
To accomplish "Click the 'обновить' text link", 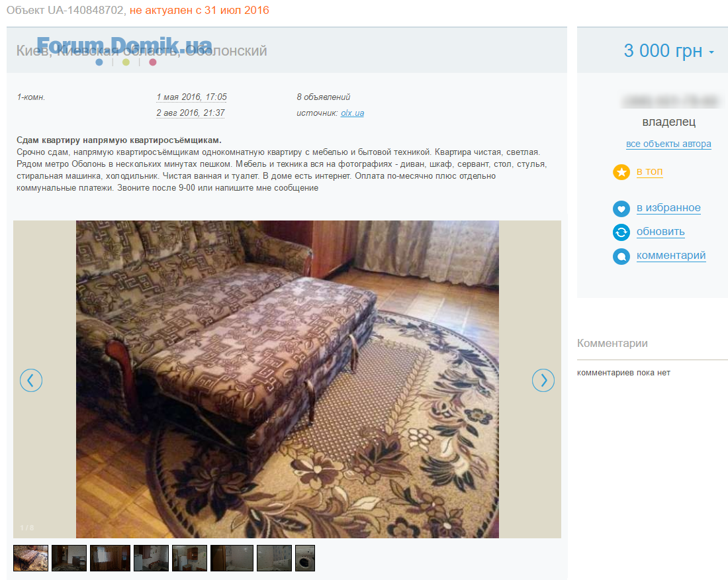I will pos(660,232).
